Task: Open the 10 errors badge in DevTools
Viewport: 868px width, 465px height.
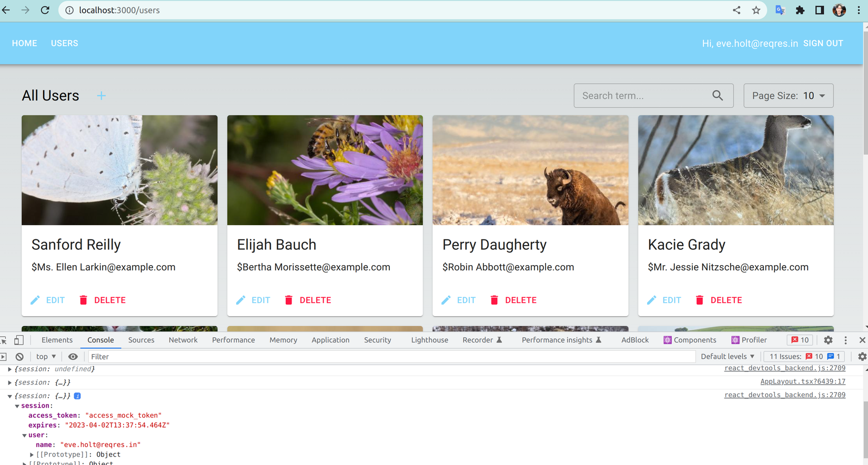Action: point(800,340)
